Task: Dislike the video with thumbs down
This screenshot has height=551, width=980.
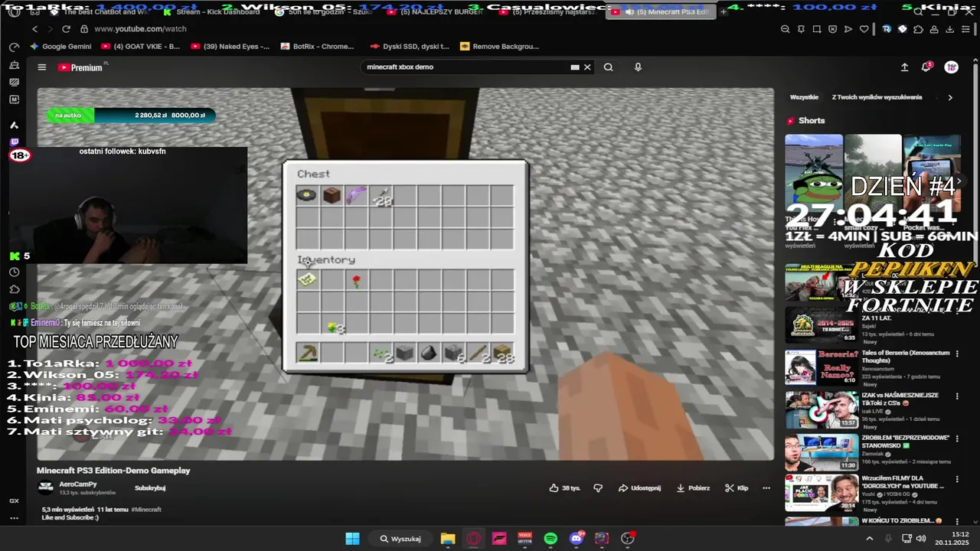Action: coord(599,487)
